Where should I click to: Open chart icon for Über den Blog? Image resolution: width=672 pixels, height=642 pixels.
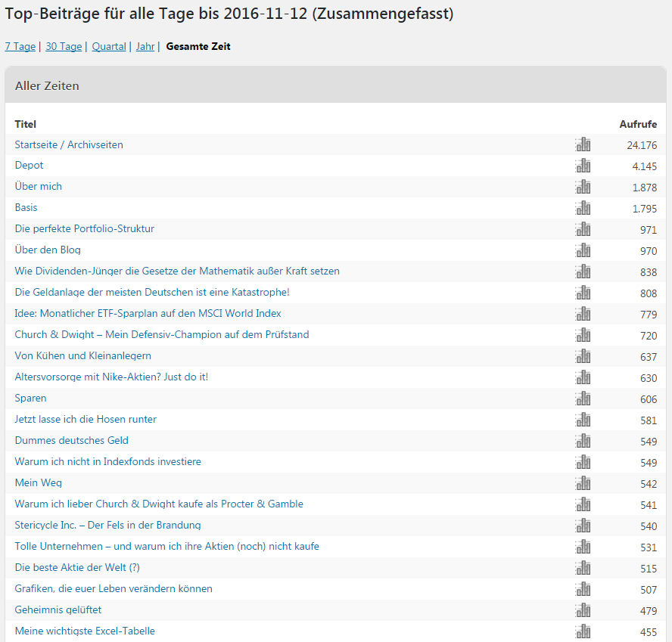click(582, 250)
